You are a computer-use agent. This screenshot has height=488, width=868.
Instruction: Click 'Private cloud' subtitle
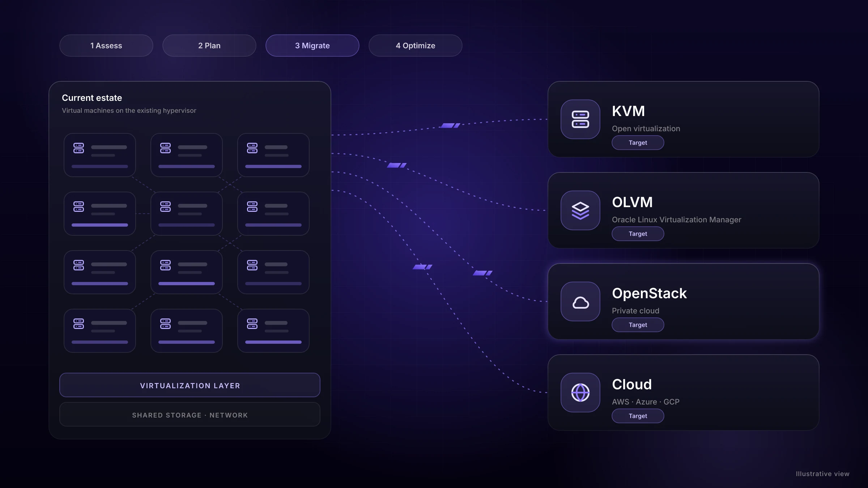pyautogui.click(x=635, y=311)
